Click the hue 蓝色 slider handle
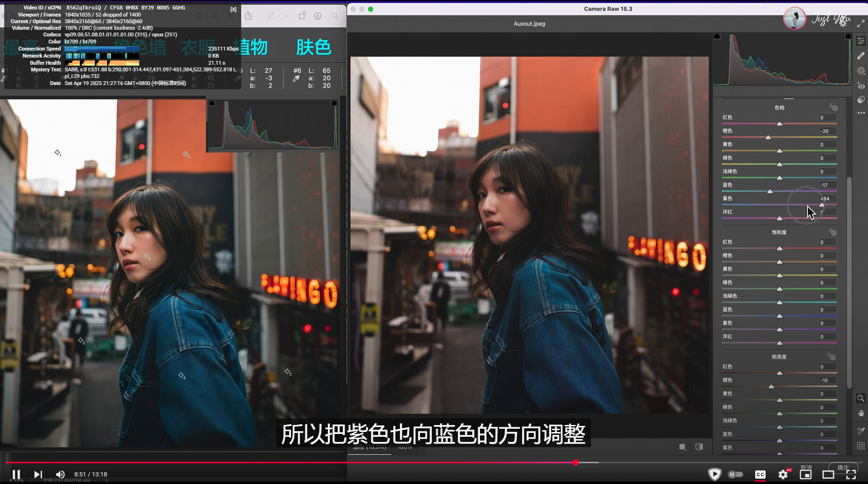 coord(770,191)
